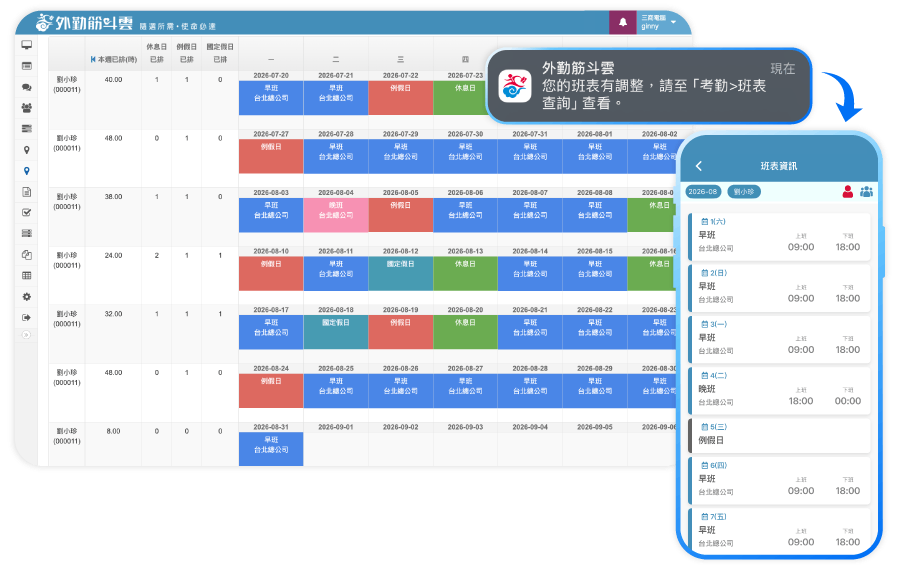900x570 pixels.
Task: Tap the back arrow in phone header
Action: point(699,166)
